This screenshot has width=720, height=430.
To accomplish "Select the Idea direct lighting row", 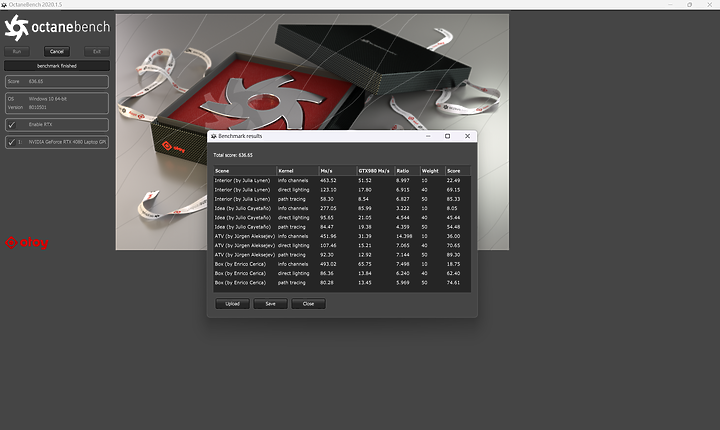I will click(x=342, y=218).
